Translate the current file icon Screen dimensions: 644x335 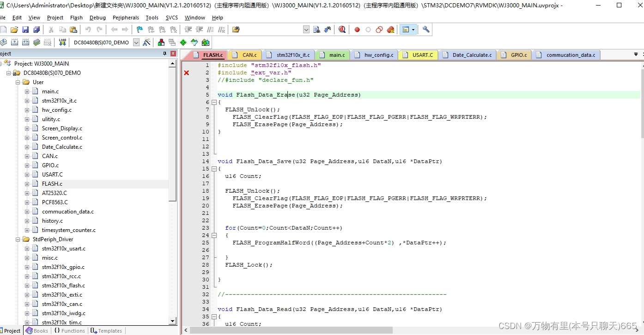[x=3, y=43]
